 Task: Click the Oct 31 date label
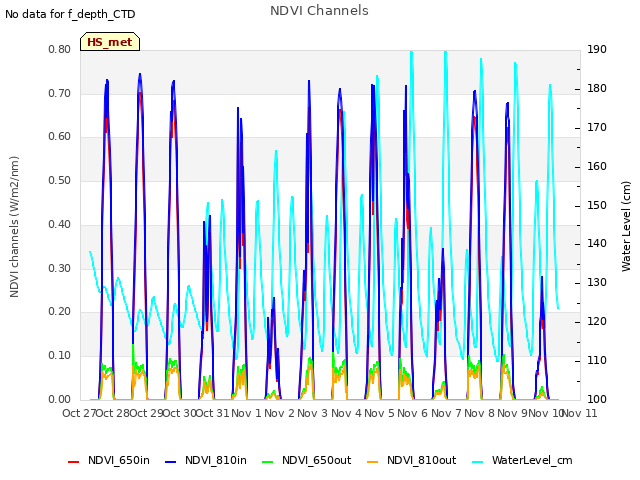coord(213,413)
